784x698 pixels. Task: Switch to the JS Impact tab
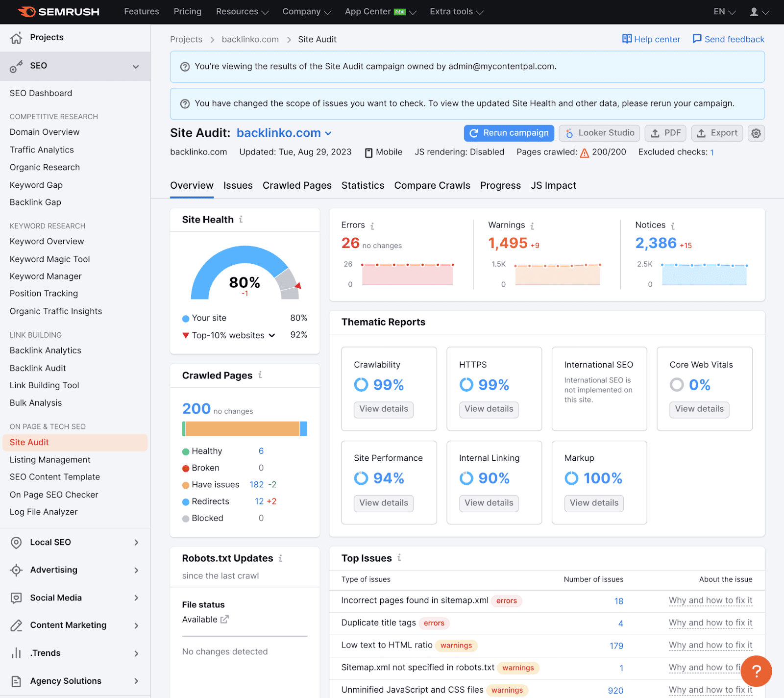click(553, 185)
